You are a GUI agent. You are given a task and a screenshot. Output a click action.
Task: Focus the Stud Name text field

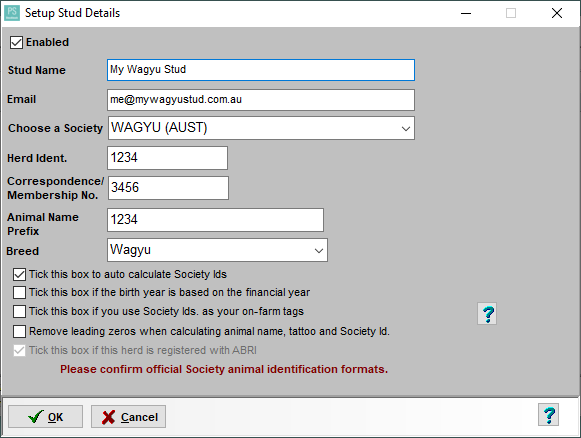point(261,70)
